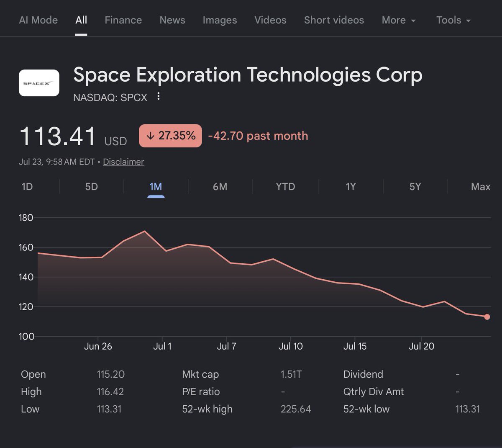Click the chart's latest-price endpoint dot
Viewport: 502px width, 448px height.
(487, 317)
